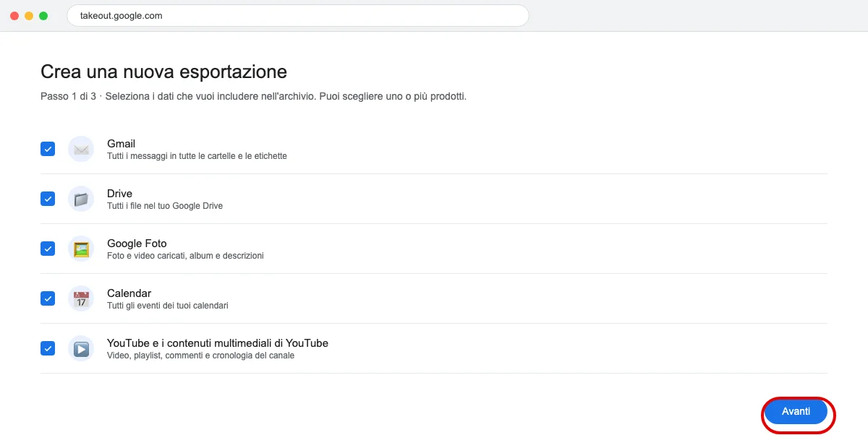Image resolution: width=868 pixels, height=448 pixels.
Task: Click 'Video, playlist, commenti e cronologia' description
Action: (x=200, y=356)
